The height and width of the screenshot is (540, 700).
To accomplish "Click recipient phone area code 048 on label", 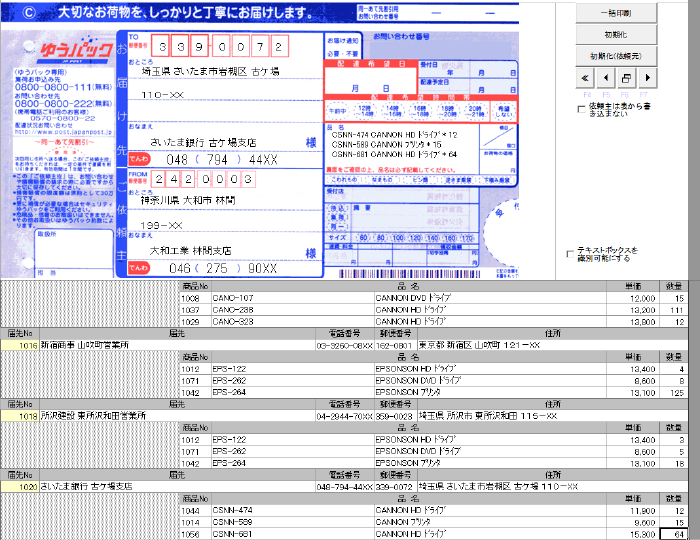I will click(177, 160).
